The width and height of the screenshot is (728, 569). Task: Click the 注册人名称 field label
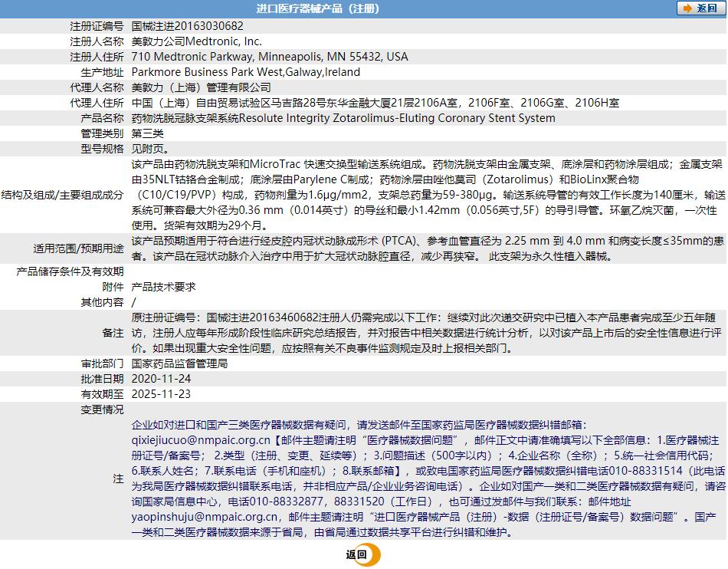click(x=97, y=41)
